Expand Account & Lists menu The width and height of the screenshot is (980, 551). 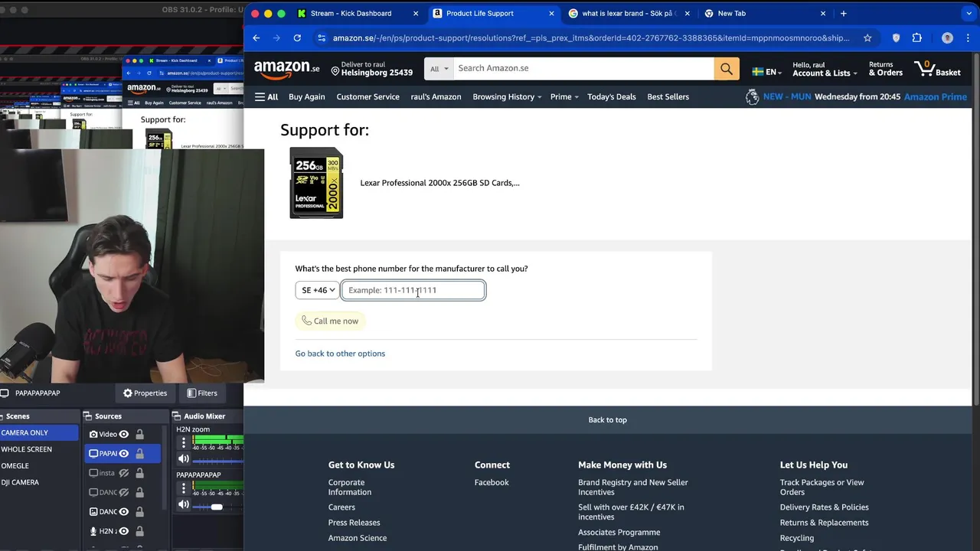825,69
